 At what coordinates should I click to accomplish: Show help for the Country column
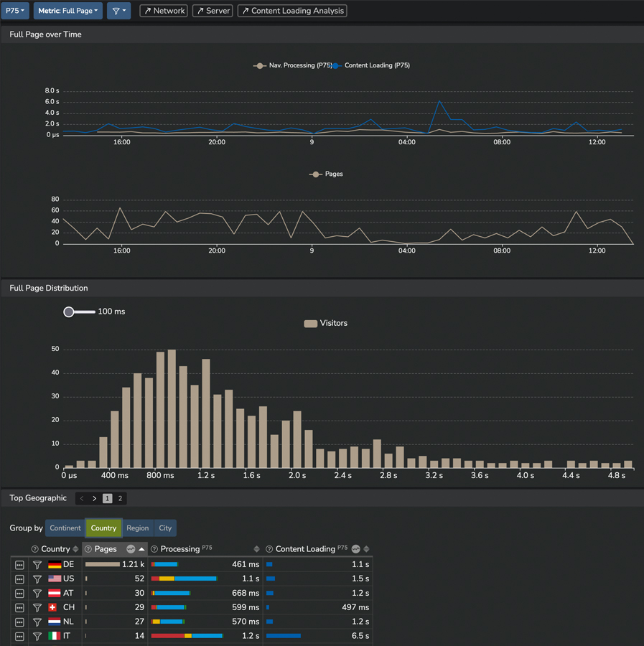(x=35, y=549)
